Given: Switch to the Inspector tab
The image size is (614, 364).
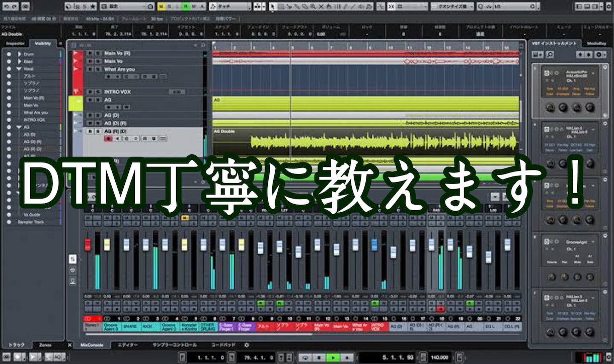Looking at the screenshot, I should click(x=15, y=44).
